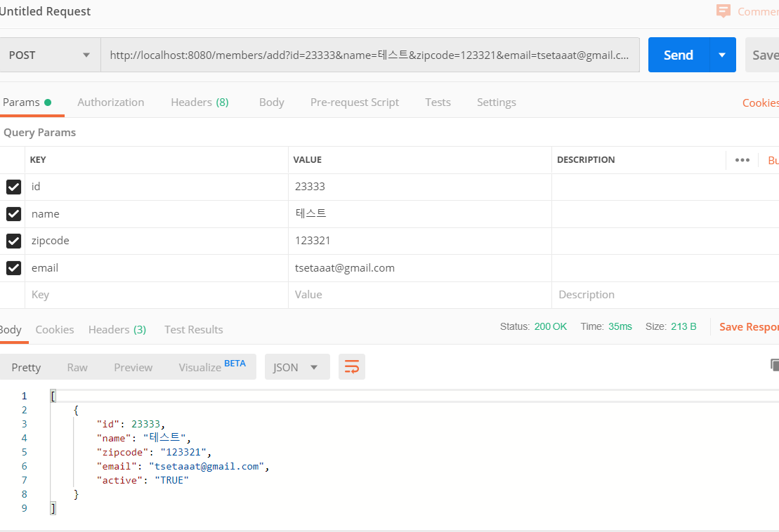This screenshot has width=779, height=532.
Task: Open the three-dots column options in params table
Action: click(x=742, y=160)
